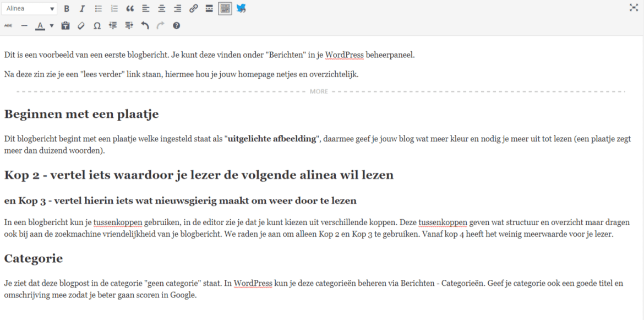644x320 pixels.
Task: Open the text color dropdown arrow
Action: tap(51, 25)
